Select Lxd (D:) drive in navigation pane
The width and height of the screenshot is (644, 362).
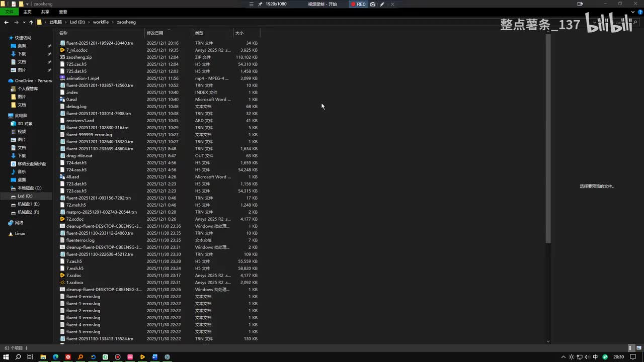[x=25, y=196]
